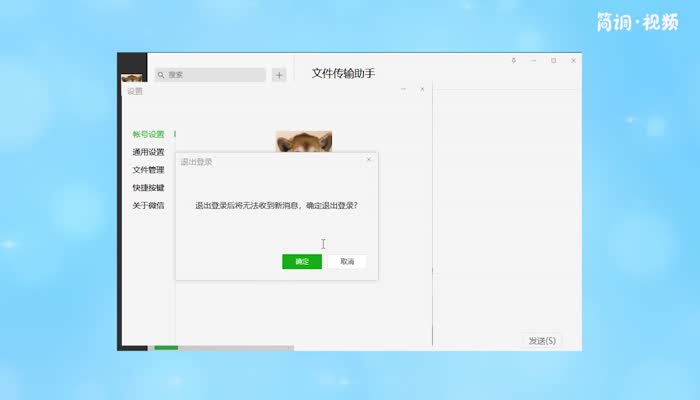Close the main WeChat window
The width and height of the screenshot is (700, 400).
pos(573,61)
